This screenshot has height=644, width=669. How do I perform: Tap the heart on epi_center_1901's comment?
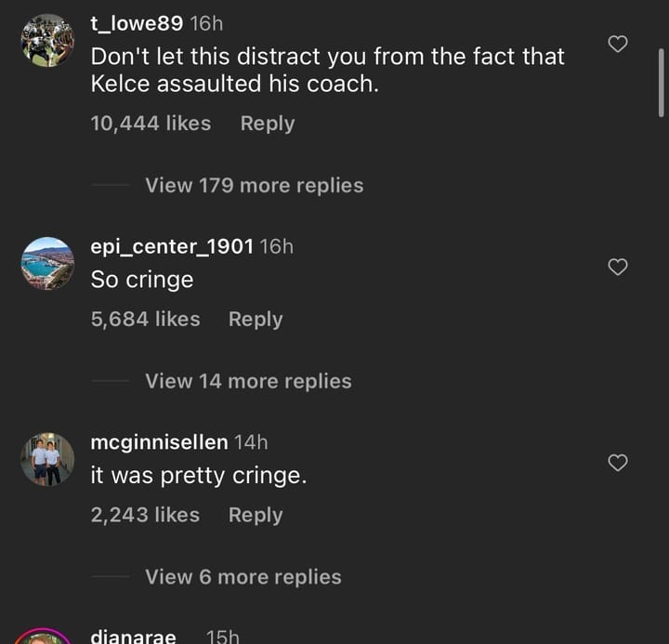(618, 268)
